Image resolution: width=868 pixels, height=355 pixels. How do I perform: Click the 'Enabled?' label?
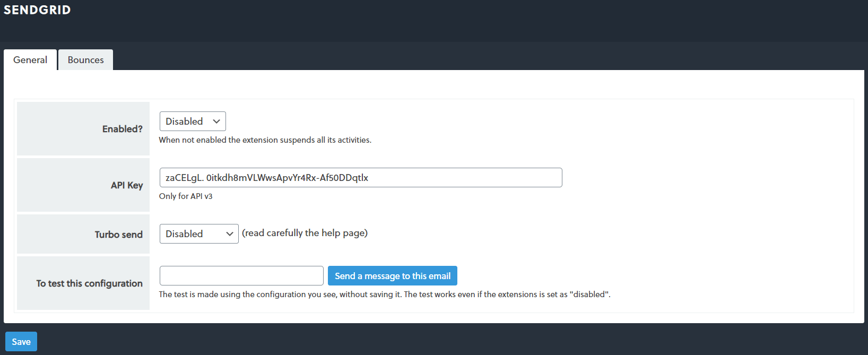coord(123,129)
